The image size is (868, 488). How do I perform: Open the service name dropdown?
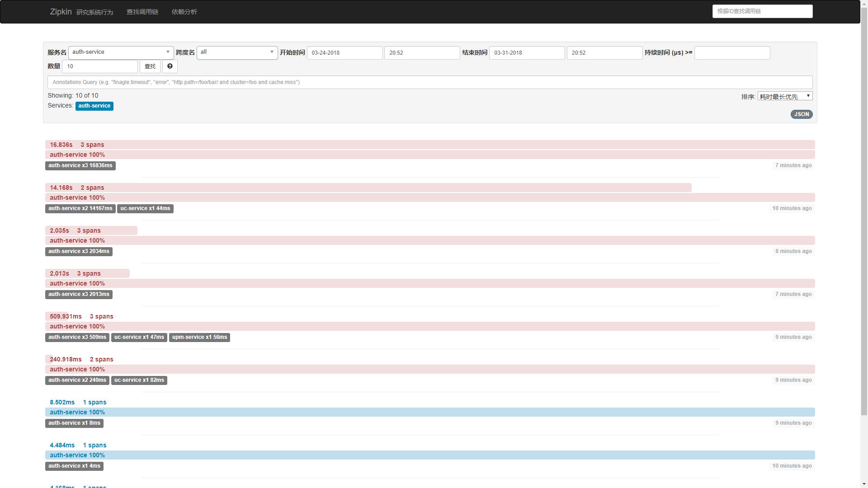pyautogui.click(x=121, y=52)
